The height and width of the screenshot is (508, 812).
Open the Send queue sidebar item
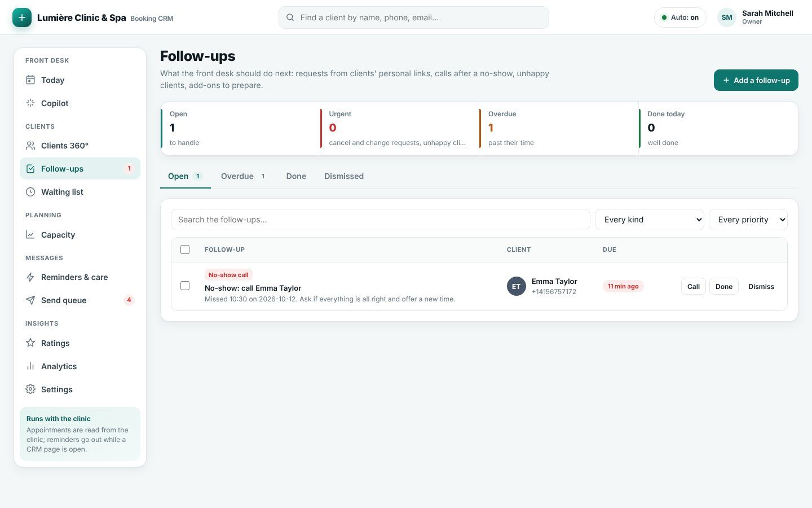[x=80, y=300]
